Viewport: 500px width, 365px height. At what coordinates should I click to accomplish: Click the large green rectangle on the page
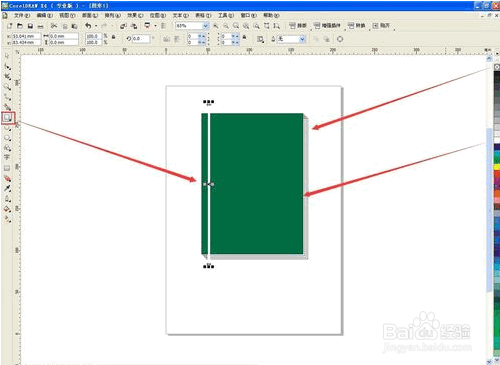(256, 184)
